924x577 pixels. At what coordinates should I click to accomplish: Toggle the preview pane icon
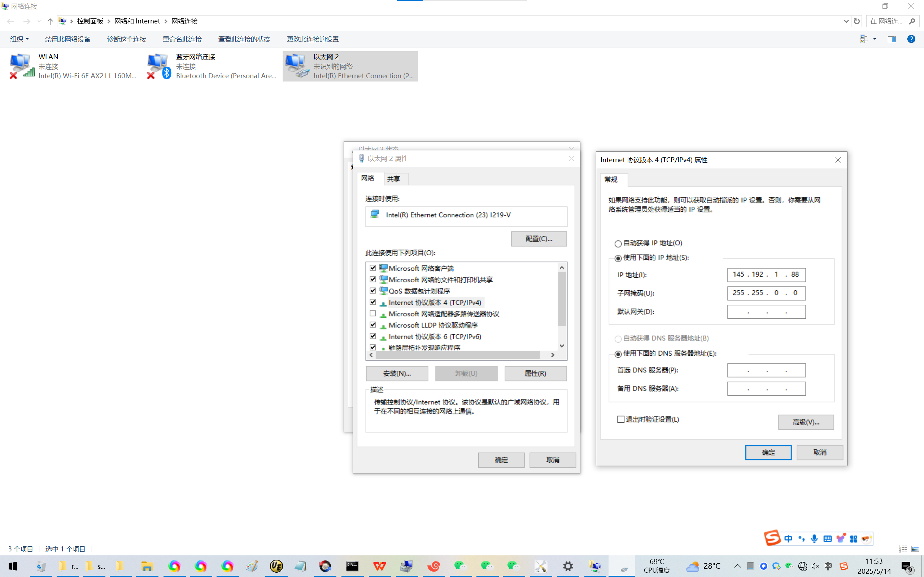click(892, 39)
